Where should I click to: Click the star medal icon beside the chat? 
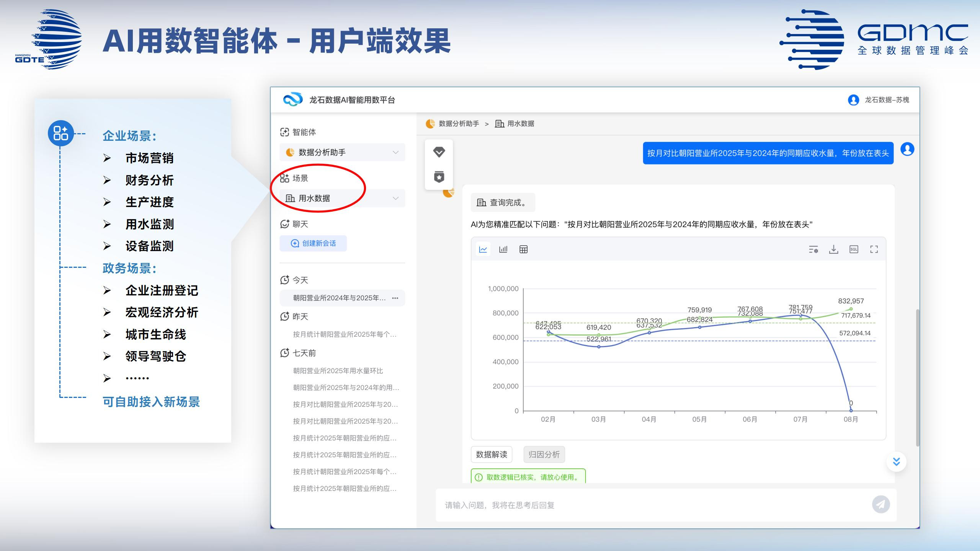[439, 176]
